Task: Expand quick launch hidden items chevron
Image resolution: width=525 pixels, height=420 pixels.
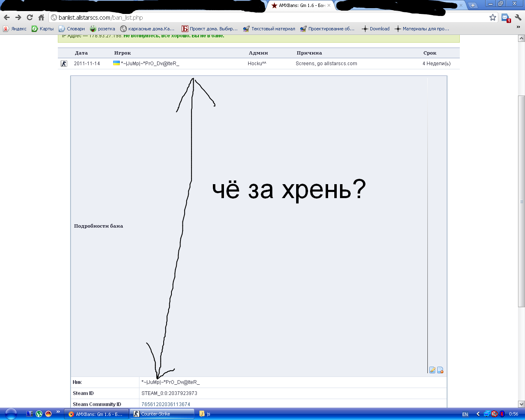Action: [58, 412]
